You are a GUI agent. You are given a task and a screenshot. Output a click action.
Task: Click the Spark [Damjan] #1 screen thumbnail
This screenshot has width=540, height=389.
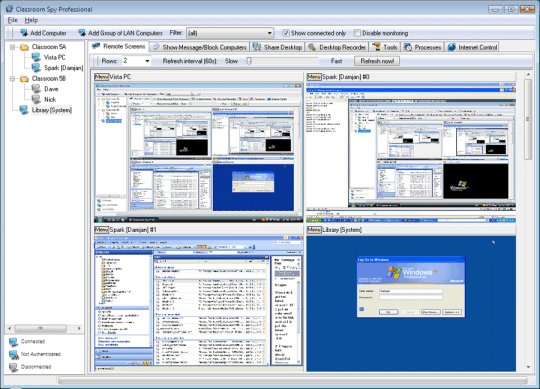pyautogui.click(x=199, y=303)
